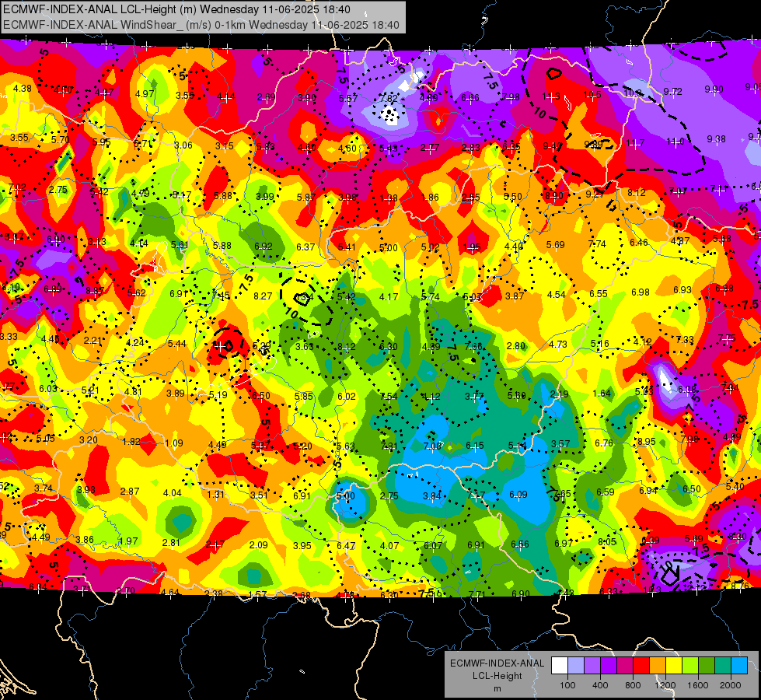Image resolution: width=761 pixels, height=700 pixels.
Task: Click the wind shear value 4.73
Action: coord(558,345)
